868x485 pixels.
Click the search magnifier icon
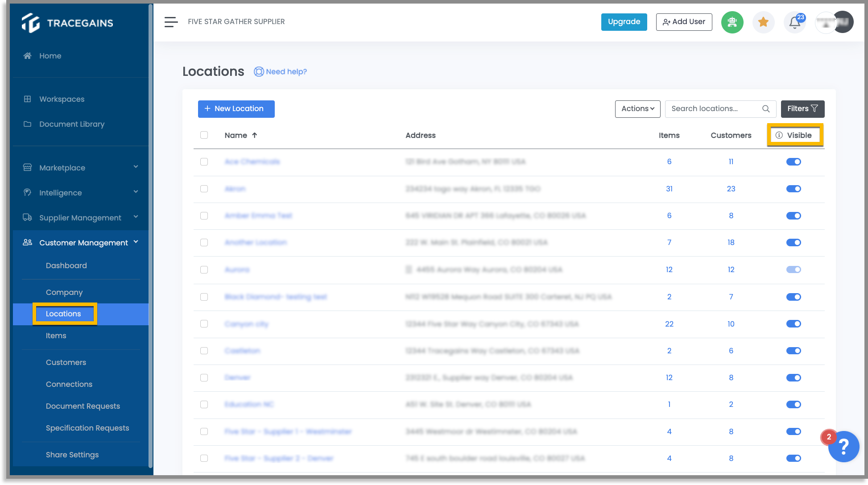point(766,109)
